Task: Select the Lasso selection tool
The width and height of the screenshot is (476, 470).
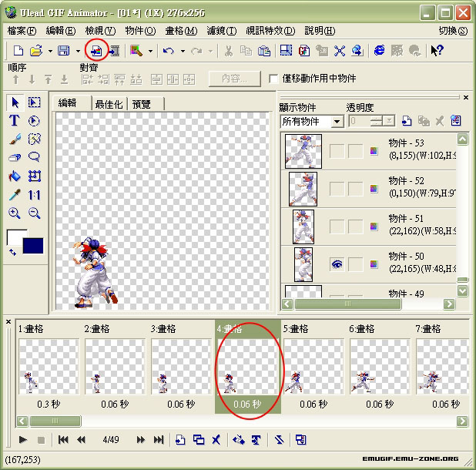Action: (35, 157)
